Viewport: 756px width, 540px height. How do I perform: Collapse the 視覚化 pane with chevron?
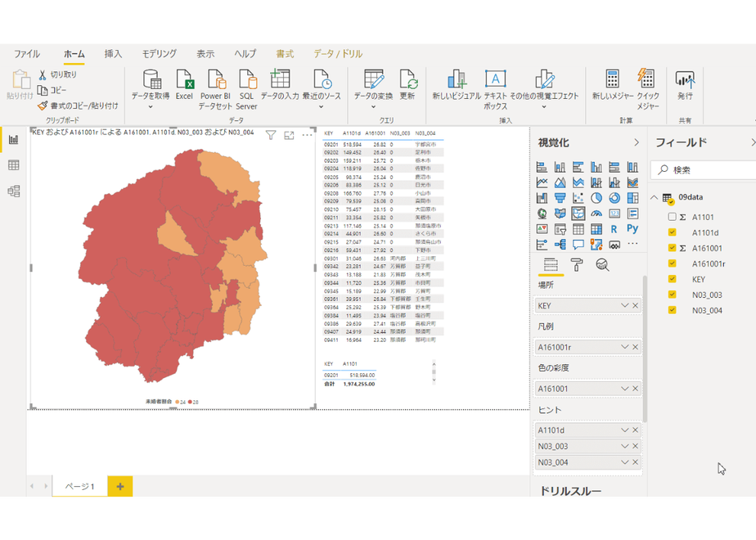637,142
